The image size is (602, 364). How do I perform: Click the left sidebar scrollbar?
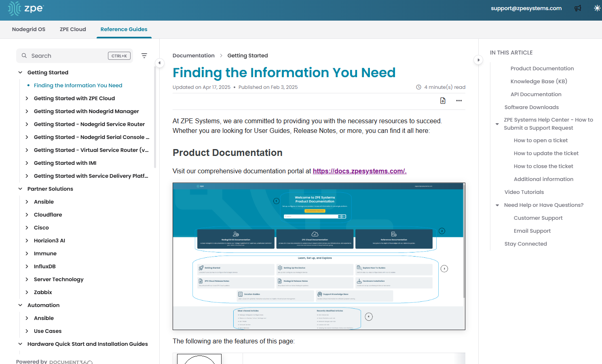point(155,117)
